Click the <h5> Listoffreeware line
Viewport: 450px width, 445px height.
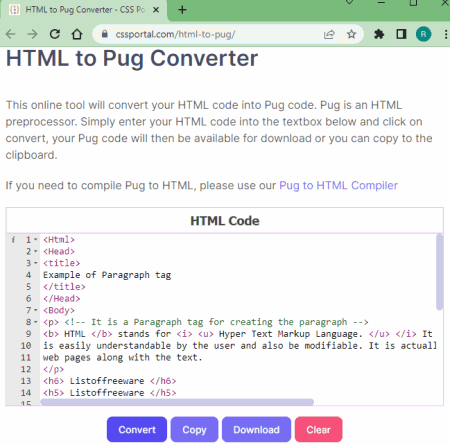(109, 393)
